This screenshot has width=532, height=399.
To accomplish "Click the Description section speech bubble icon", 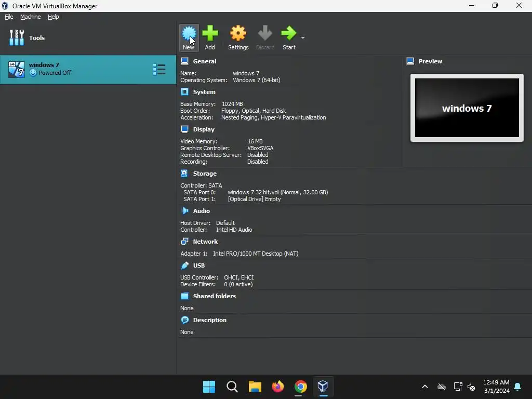I will [x=184, y=320].
